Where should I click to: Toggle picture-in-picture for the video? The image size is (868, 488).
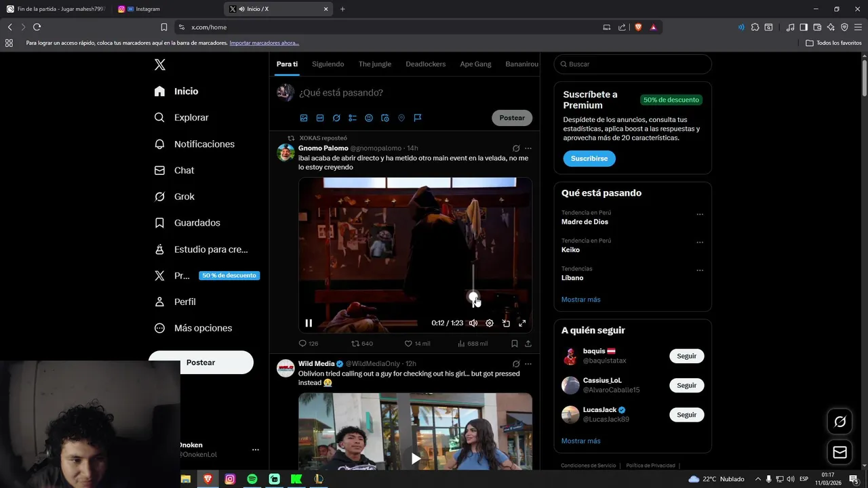click(506, 323)
